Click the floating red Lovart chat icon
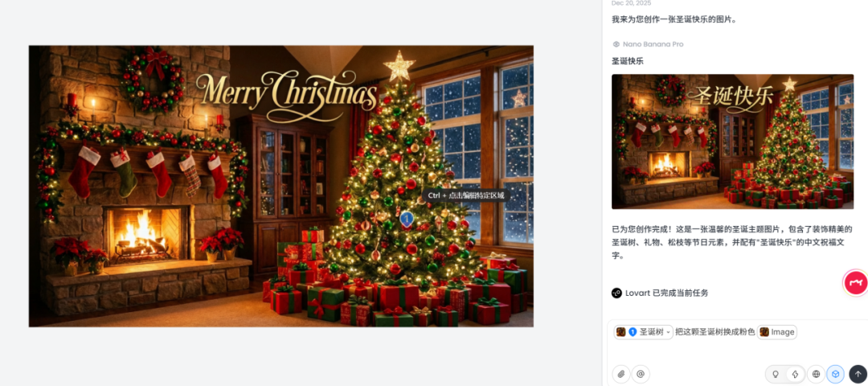This screenshot has height=386, width=868. tap(856, 282)
